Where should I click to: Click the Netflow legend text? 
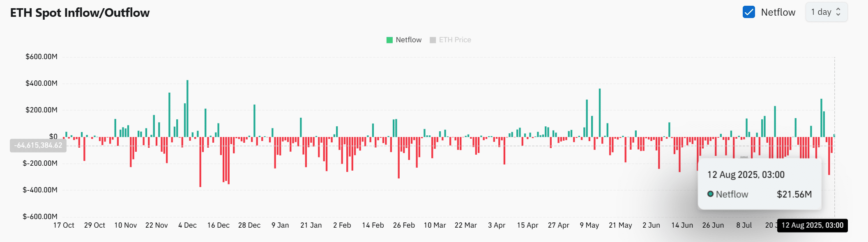408,40
